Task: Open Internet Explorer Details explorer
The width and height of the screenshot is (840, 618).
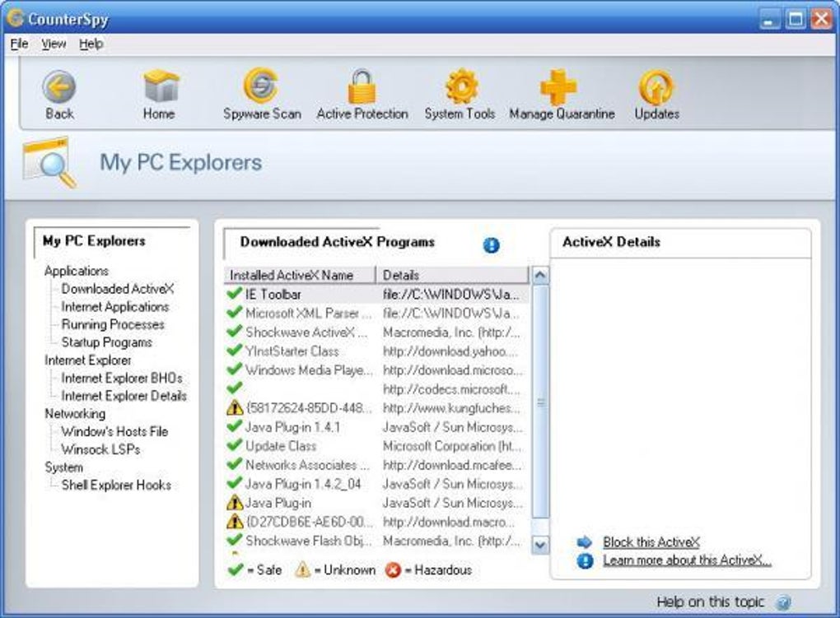Action: click(x=124, y=396)
